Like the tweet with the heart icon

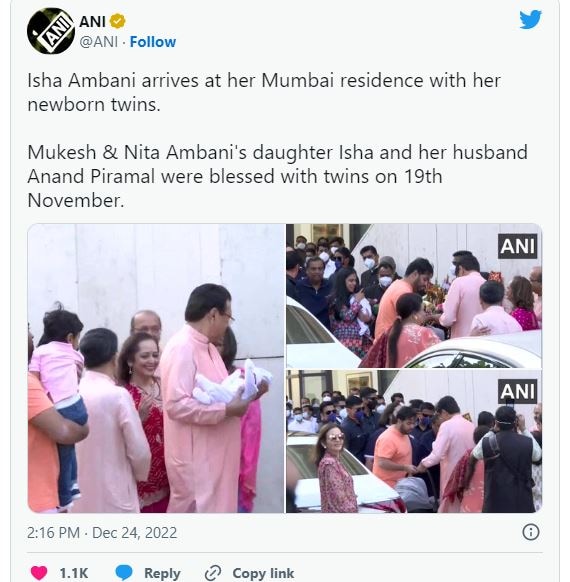pos(39,573)
